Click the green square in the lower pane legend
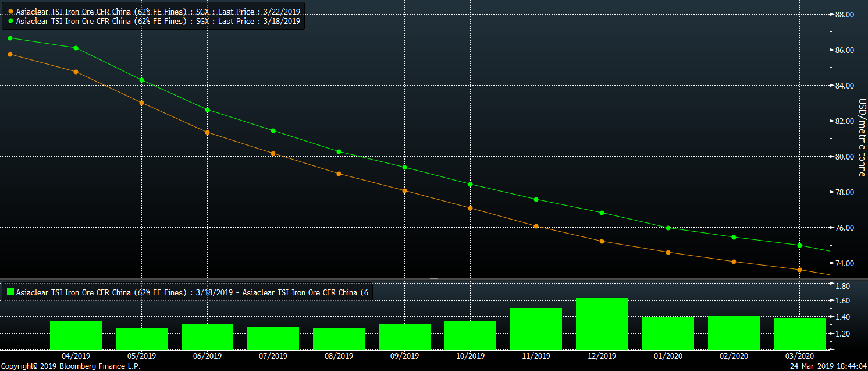 point(9,292)
